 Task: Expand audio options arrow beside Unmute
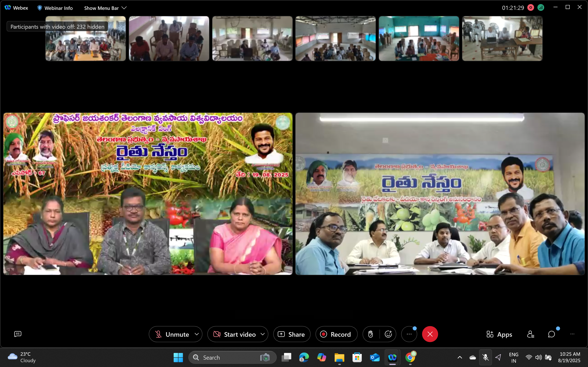[x=197, y=334]
